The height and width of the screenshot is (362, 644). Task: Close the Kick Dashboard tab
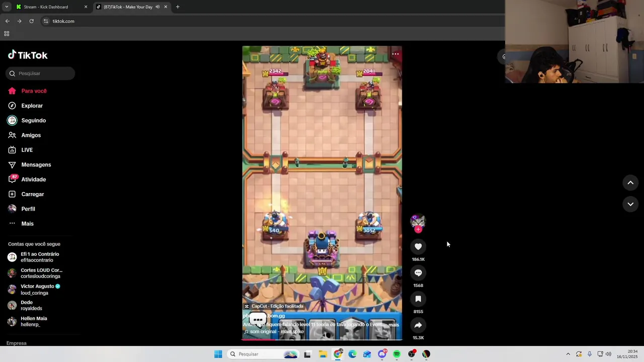pos(86,7)
